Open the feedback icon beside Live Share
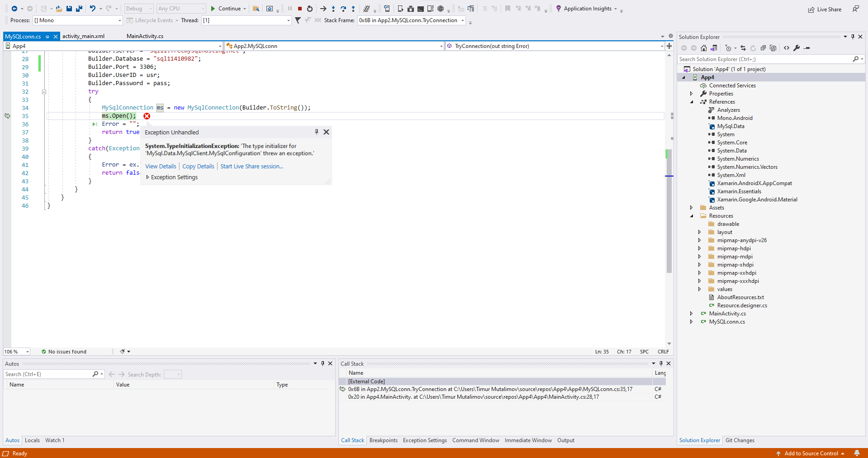 pyautogui.click(x=856, y=9)
